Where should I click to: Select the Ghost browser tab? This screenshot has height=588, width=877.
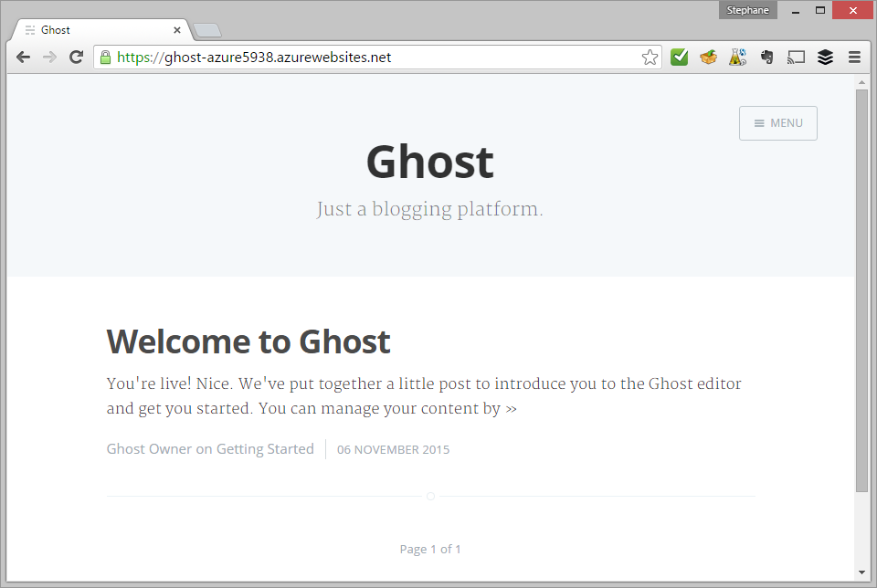click(101, 30)
